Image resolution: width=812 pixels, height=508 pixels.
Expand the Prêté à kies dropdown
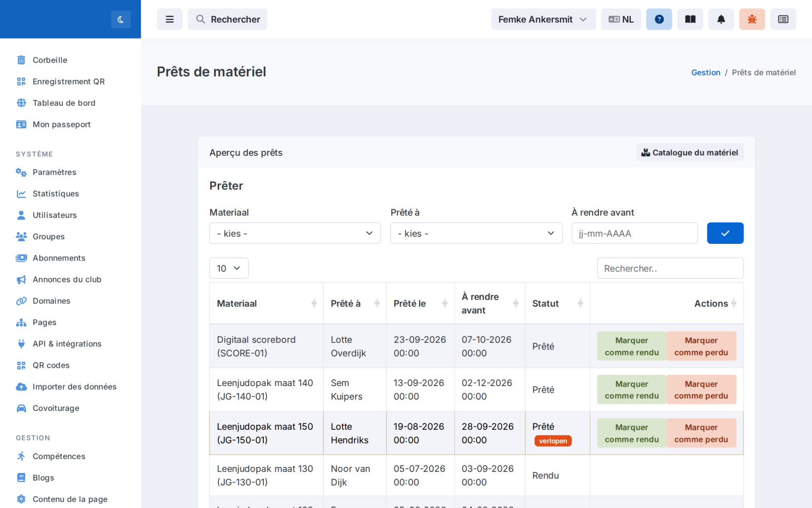click(x=476, y=233)
